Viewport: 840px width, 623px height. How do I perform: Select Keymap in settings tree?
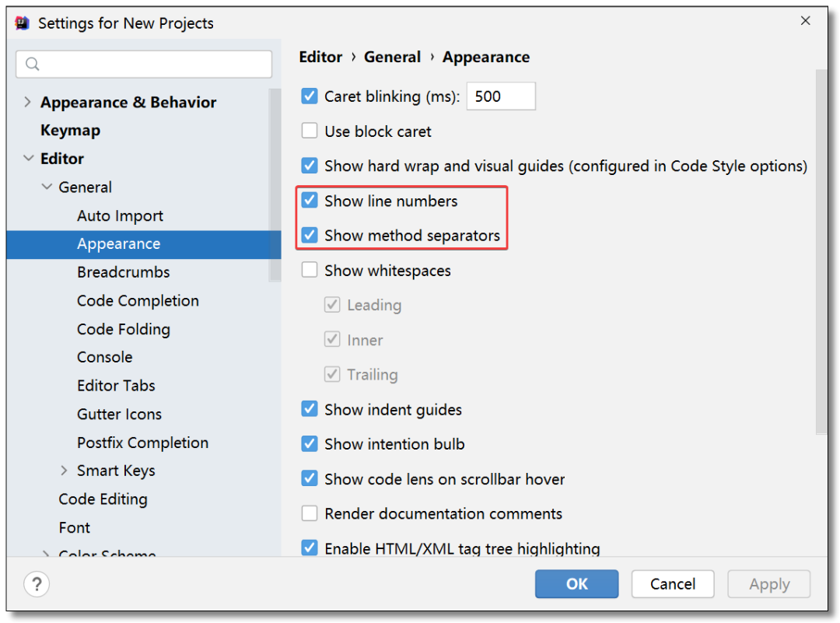(x=70, y=130)
